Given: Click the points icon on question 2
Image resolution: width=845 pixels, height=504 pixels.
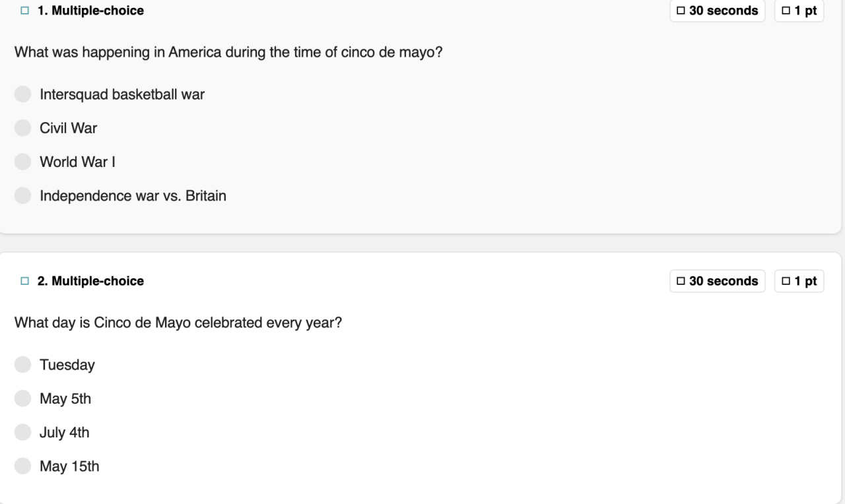Looking at the screenshot, I should point(786,281).
